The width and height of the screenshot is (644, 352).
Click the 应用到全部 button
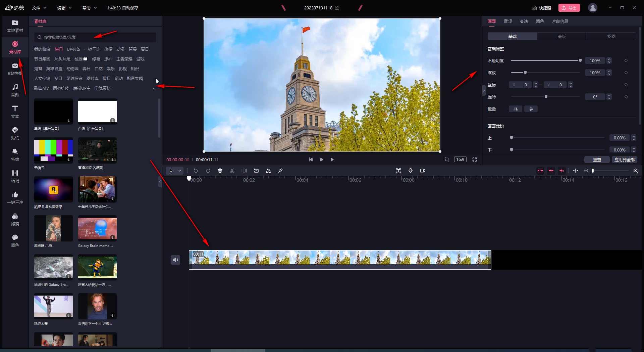tap(624, 160)
